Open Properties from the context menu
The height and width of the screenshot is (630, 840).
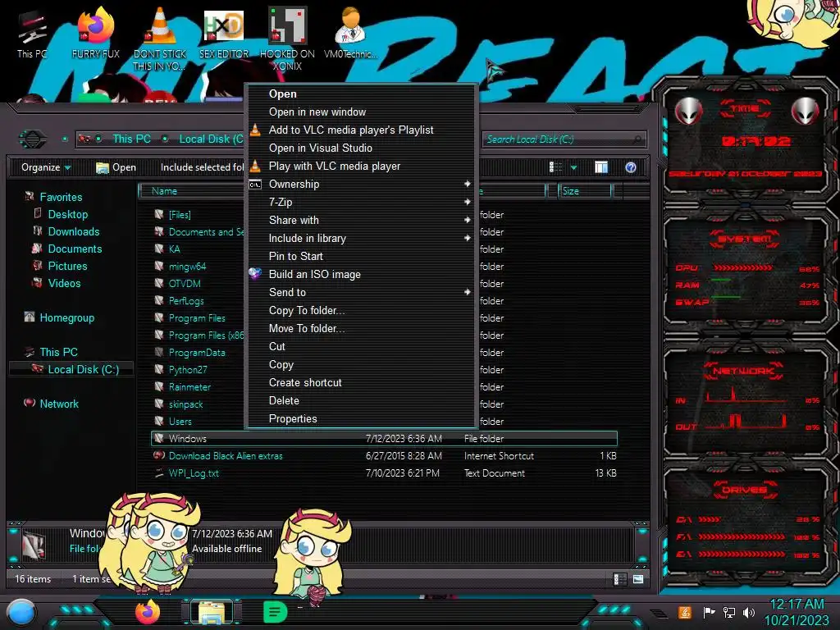click(360, 419)
